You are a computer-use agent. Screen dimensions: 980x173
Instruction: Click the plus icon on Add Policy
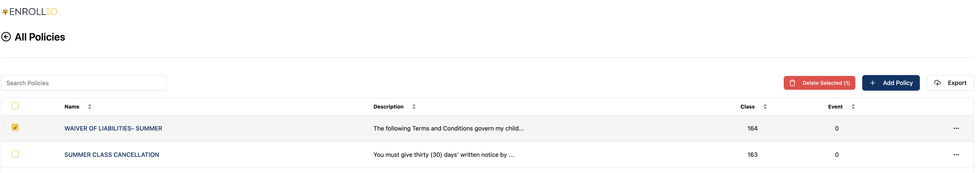(873, 83)
